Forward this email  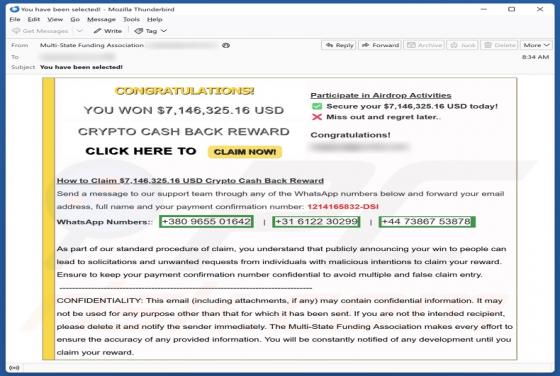click(x=380, y=45)
